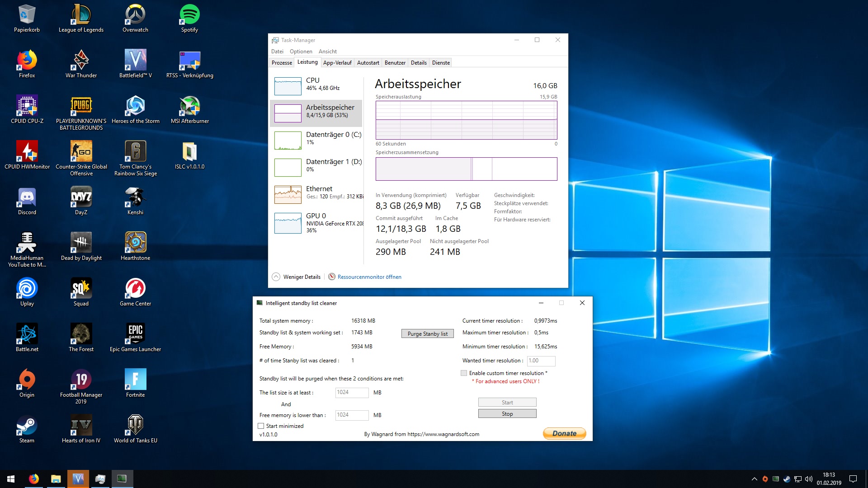Collapse with the Weniger Details chevron
The image size is (868, 488).
[276, 277]
